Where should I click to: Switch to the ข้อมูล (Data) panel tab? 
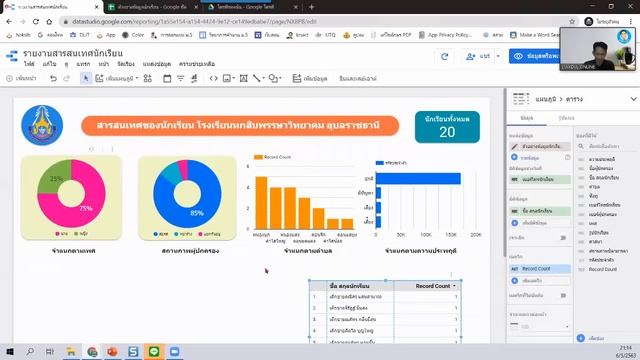(527, 118)
